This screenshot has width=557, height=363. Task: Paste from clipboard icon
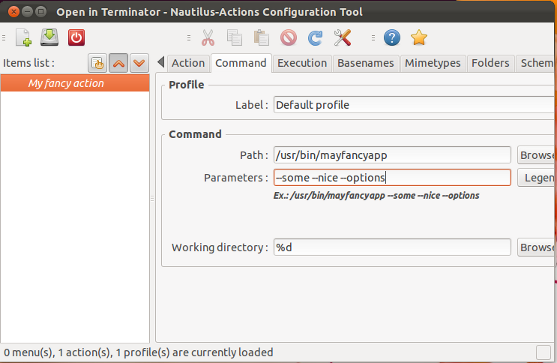click(261, 38)
